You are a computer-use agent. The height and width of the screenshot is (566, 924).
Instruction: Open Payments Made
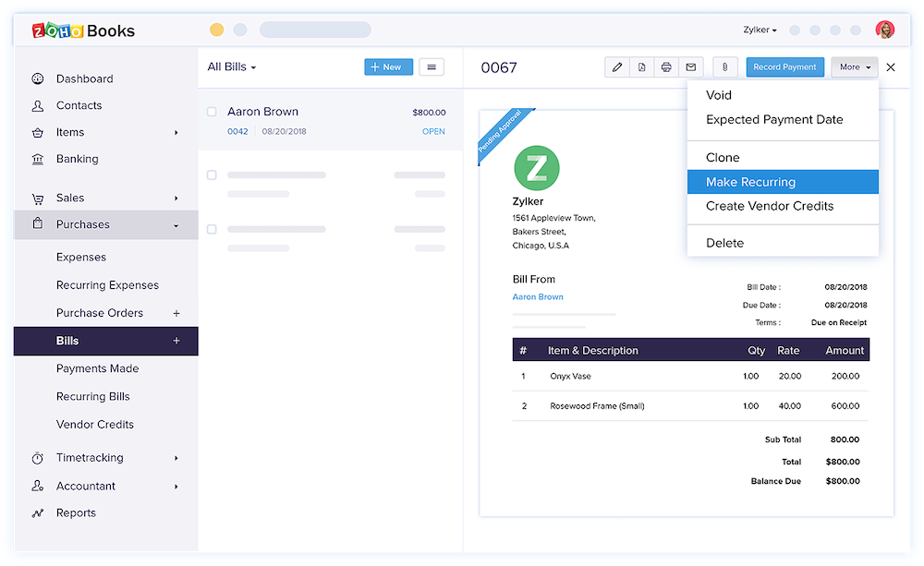click(97, 368)
